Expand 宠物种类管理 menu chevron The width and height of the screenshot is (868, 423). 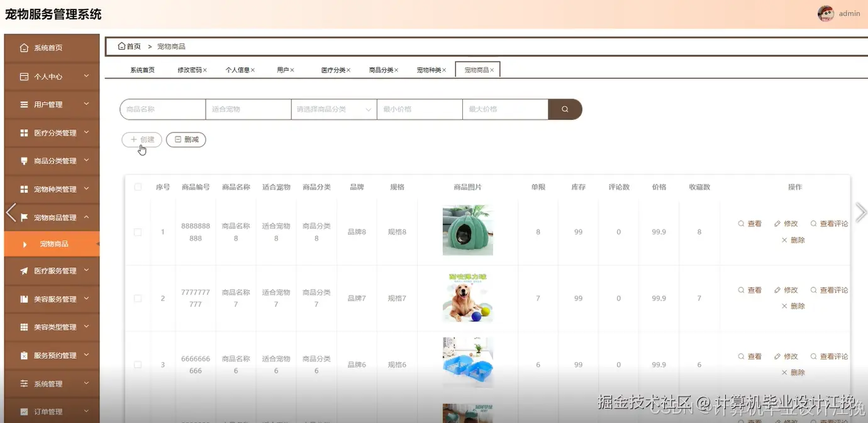[86, 189]
